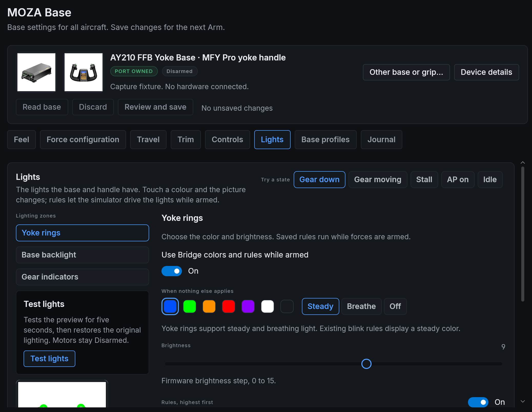The image size is (532, 412).
Task: Pick the dark black color swatch
Action: click(x=287, y=306)
